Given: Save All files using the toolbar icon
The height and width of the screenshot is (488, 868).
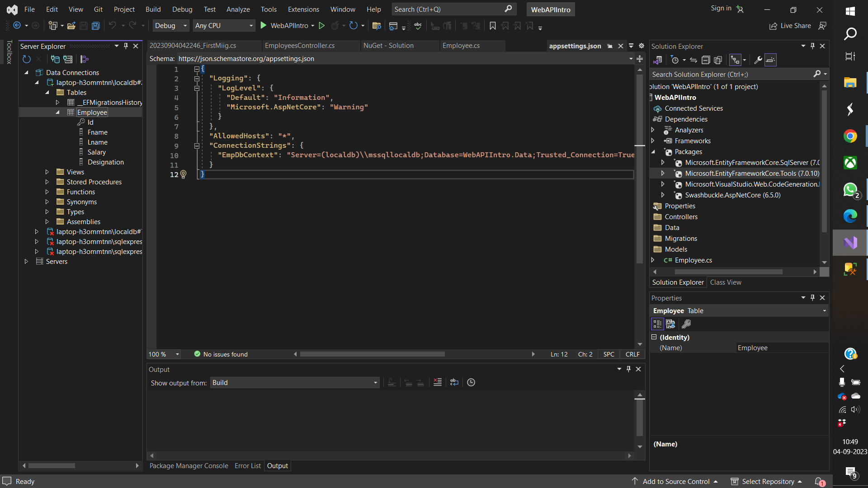Looking at the screenshot, I should [x=95, y=26].
